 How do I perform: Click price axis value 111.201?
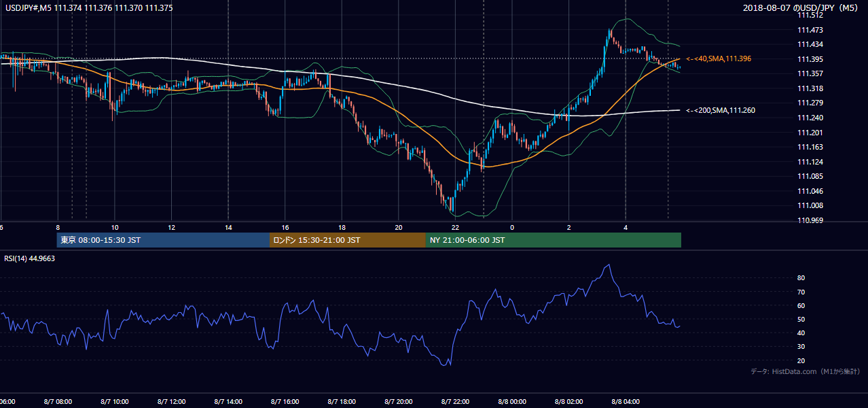[811, 133]
